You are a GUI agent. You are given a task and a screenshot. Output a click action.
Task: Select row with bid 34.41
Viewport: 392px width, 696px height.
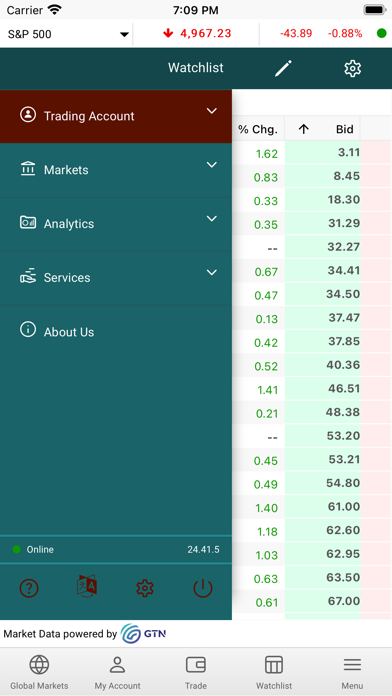point(312,271)
